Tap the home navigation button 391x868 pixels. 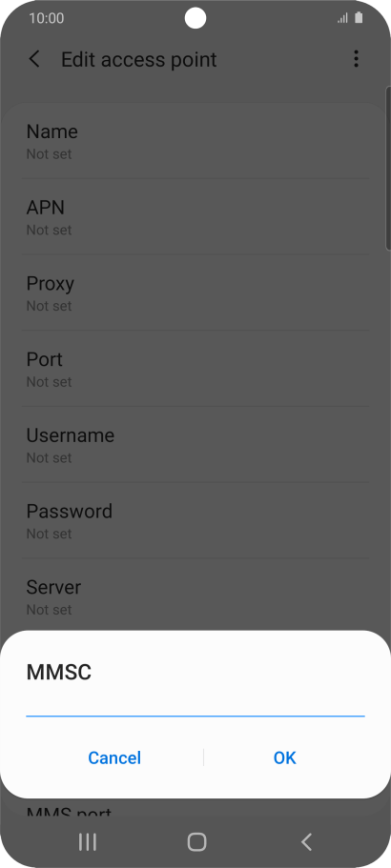pyautogui.click(x=196, y=841)
